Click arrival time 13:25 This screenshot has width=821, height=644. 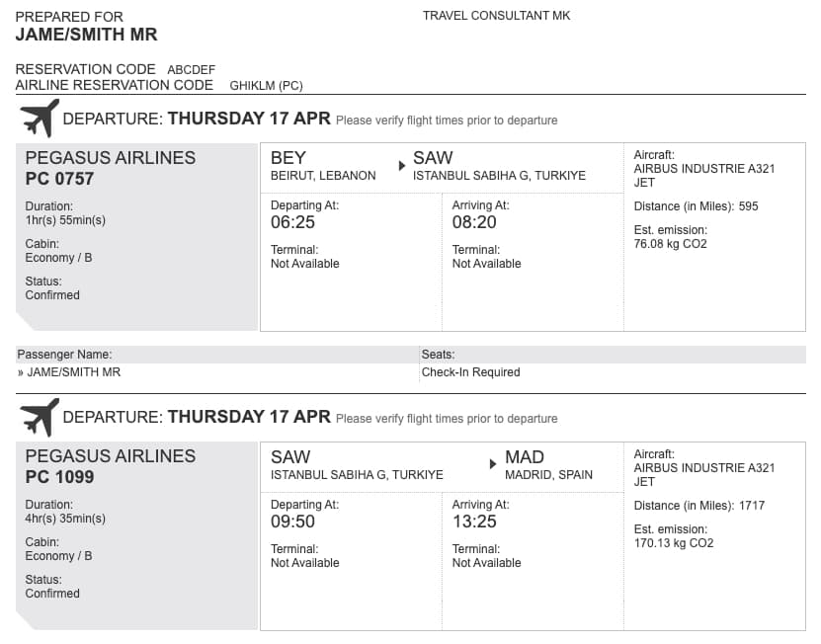pos(474,522)
